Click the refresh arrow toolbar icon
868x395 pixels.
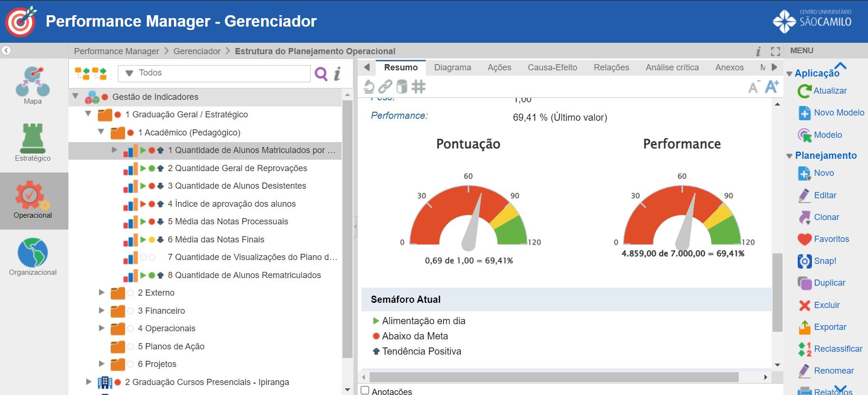coord(369,87)
